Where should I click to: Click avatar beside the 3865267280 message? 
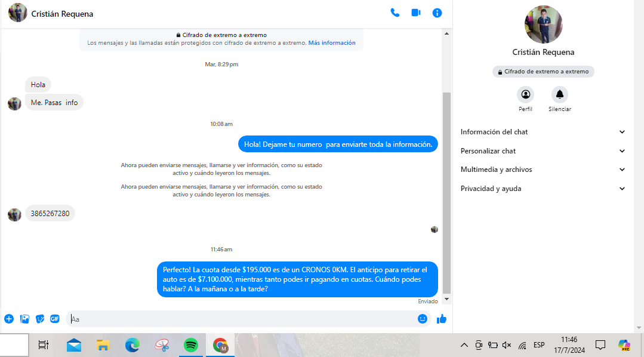(x=14, y=215)
